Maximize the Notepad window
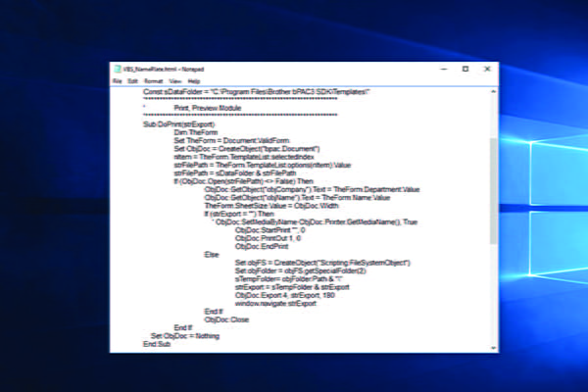 pos(465,69)
